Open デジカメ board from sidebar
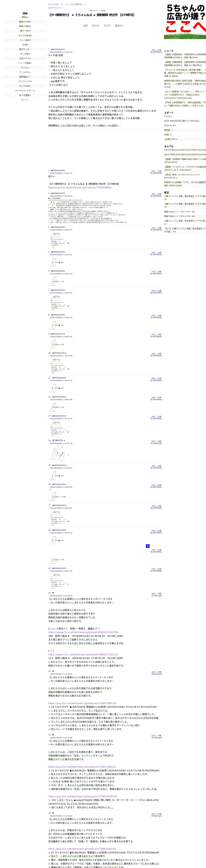Screen dimensions: 206x868 pos(25,67)
